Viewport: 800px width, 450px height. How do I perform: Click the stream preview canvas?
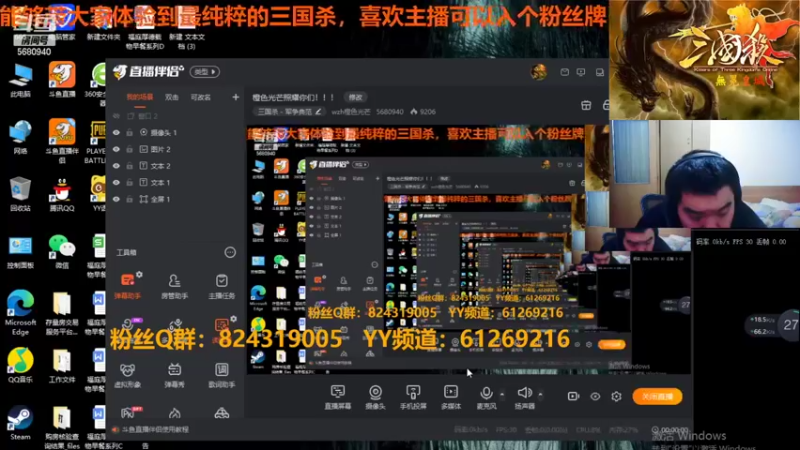[468, 250]
